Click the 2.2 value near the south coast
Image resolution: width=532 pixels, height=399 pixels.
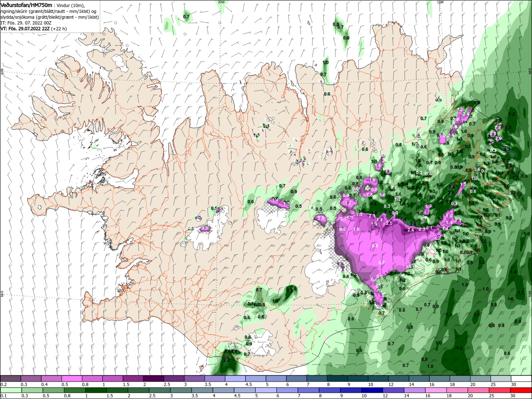[x=227, y=360]
